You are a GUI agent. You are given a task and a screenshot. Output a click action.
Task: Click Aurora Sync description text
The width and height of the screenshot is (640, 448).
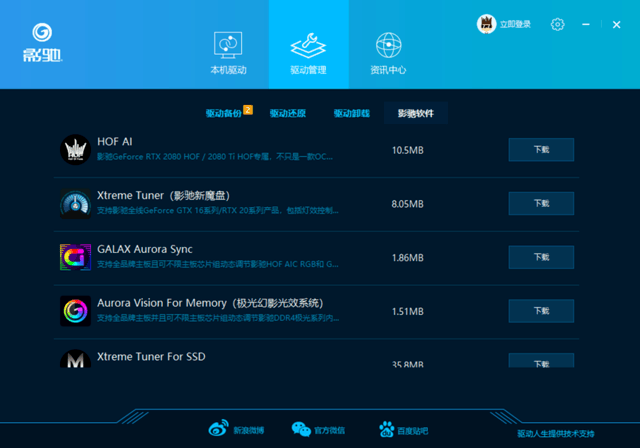[218, 264]
